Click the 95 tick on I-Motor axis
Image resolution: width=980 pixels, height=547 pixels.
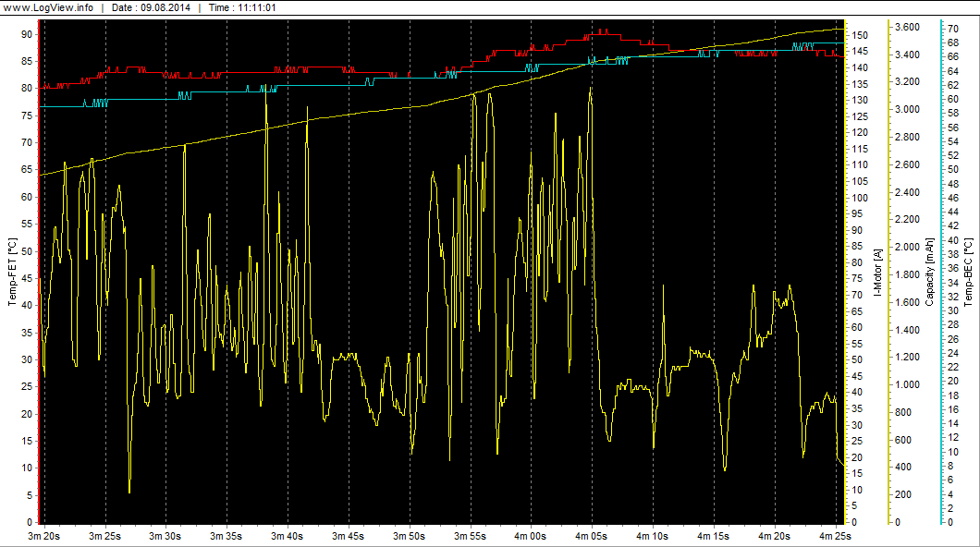pos(857,213)
